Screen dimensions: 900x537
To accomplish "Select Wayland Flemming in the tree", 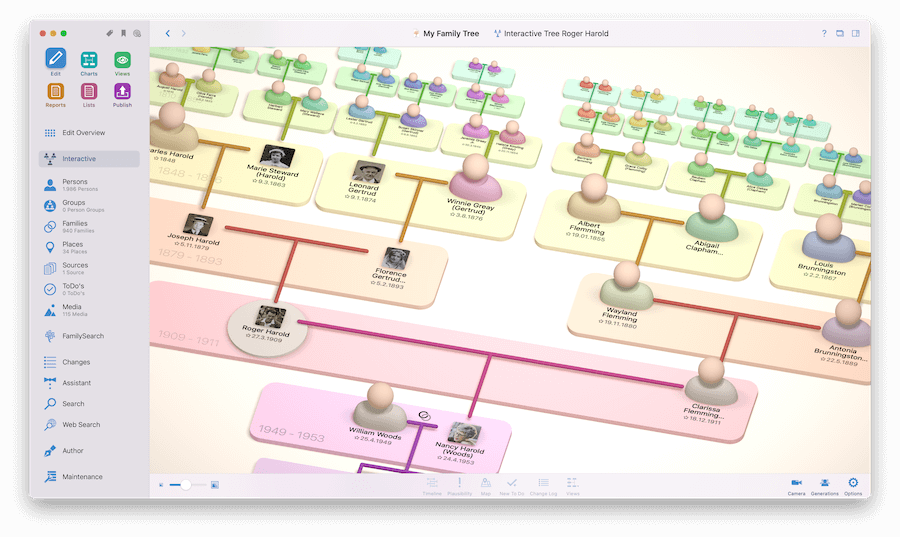I will [x=625, y=294].
